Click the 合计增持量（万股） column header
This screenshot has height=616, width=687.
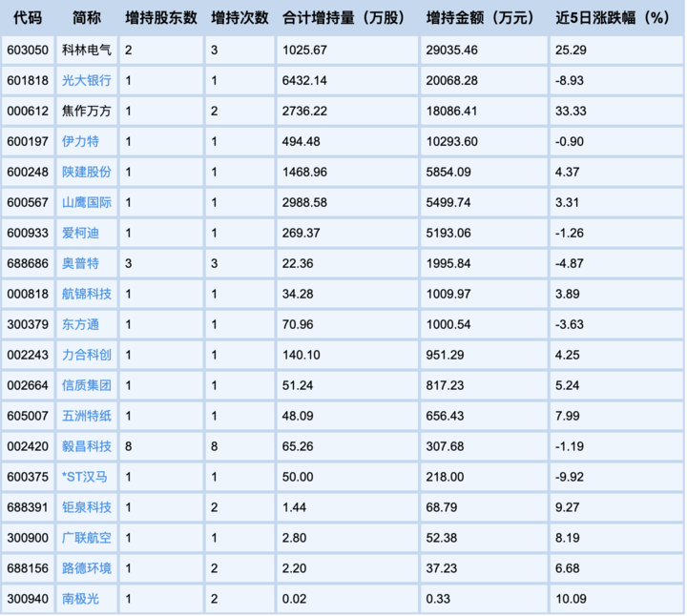346,18
